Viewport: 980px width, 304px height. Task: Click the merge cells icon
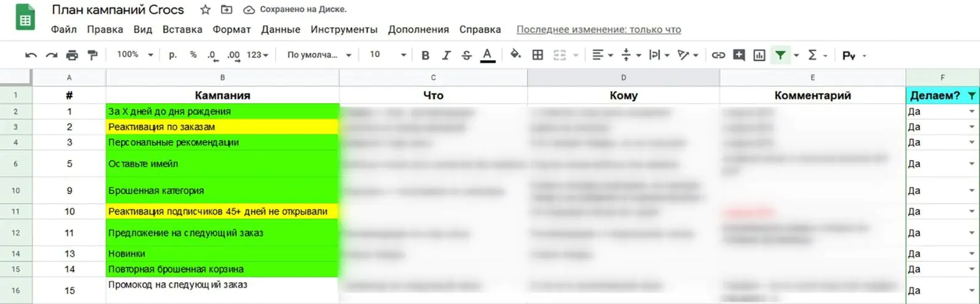560,55
